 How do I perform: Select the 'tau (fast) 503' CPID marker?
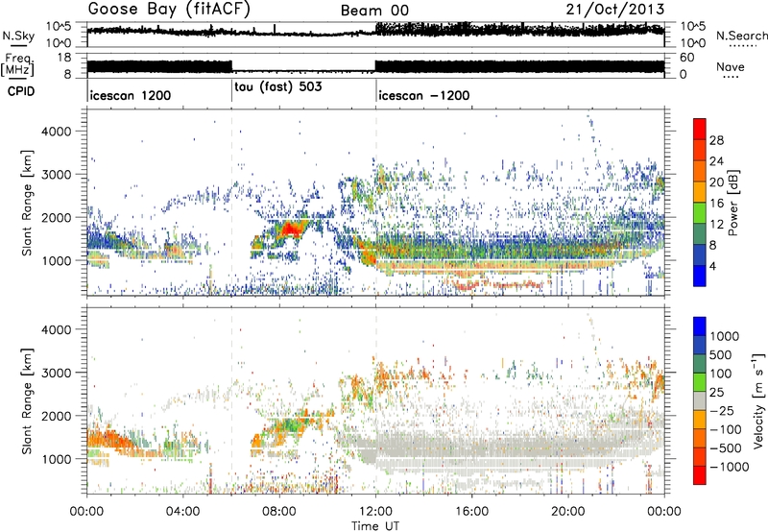(x=278, y=87)
